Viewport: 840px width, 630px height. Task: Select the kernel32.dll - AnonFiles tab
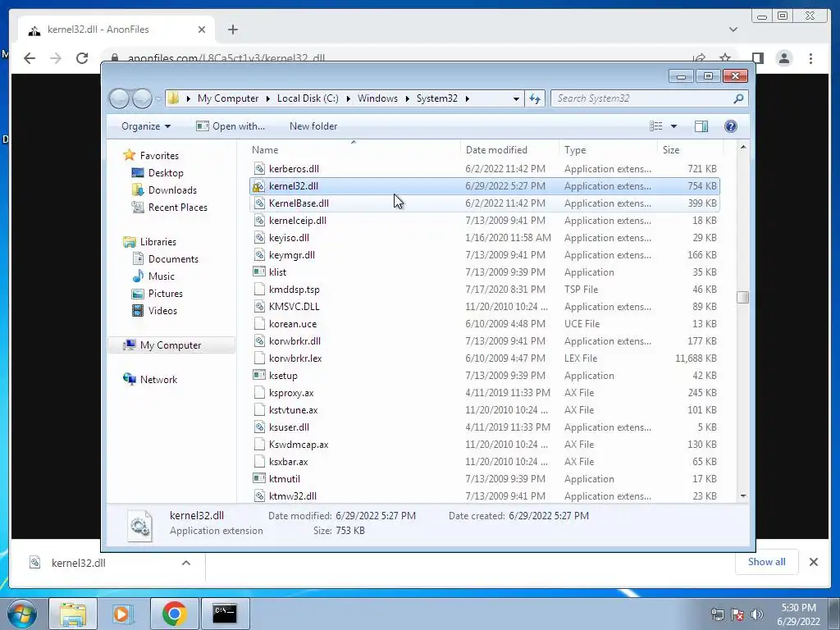116,30
